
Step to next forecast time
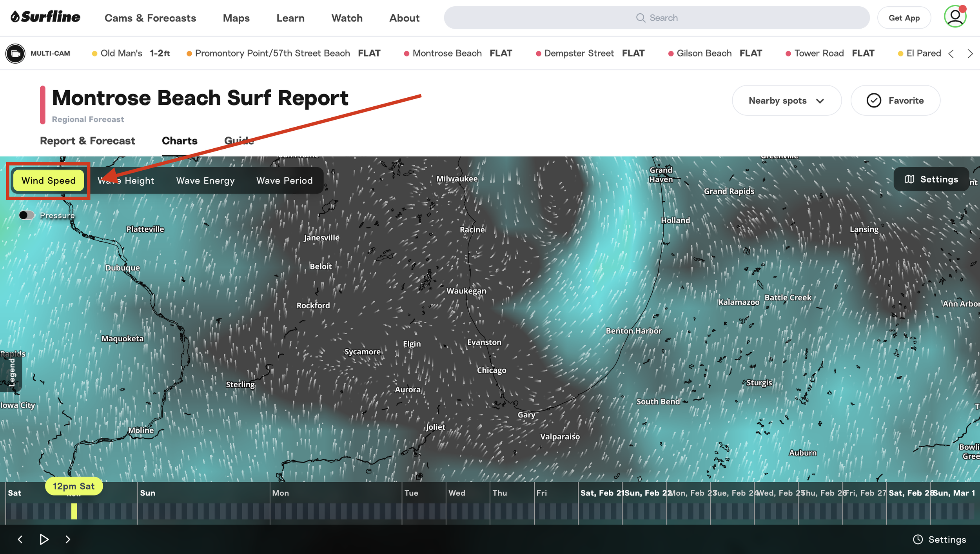[x=68, y=539]
